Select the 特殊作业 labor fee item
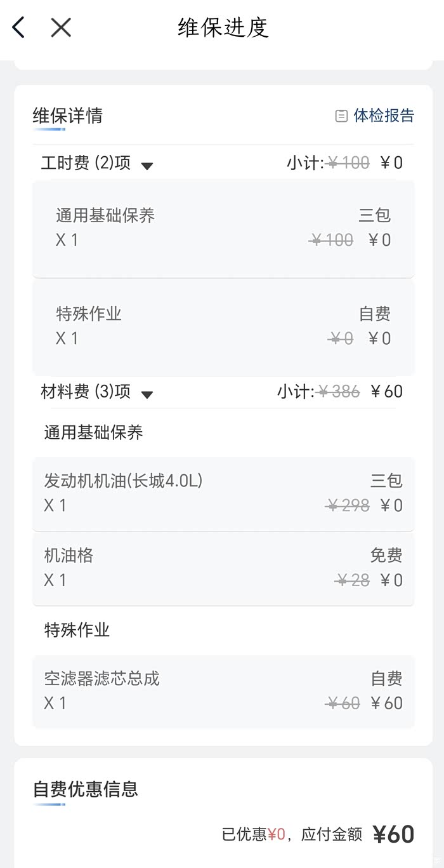This screenshot has width=444, height=868. pyautogui.click(x=223, y=326)
